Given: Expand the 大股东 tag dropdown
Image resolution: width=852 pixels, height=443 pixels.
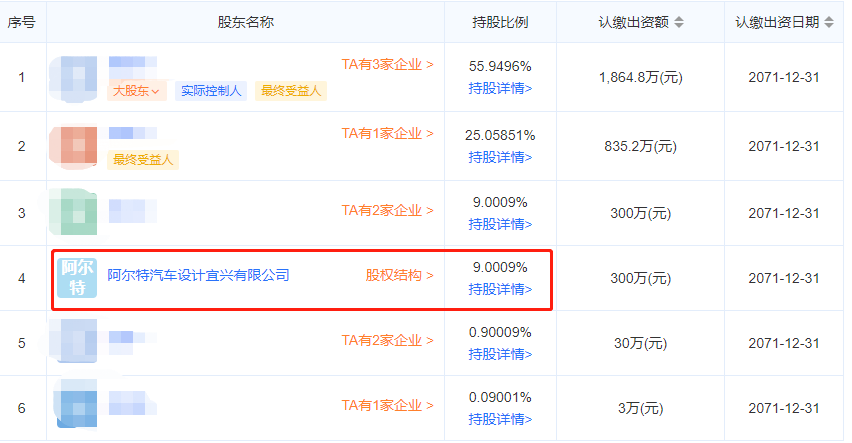Looking at the screenshot, I should 137,92.
